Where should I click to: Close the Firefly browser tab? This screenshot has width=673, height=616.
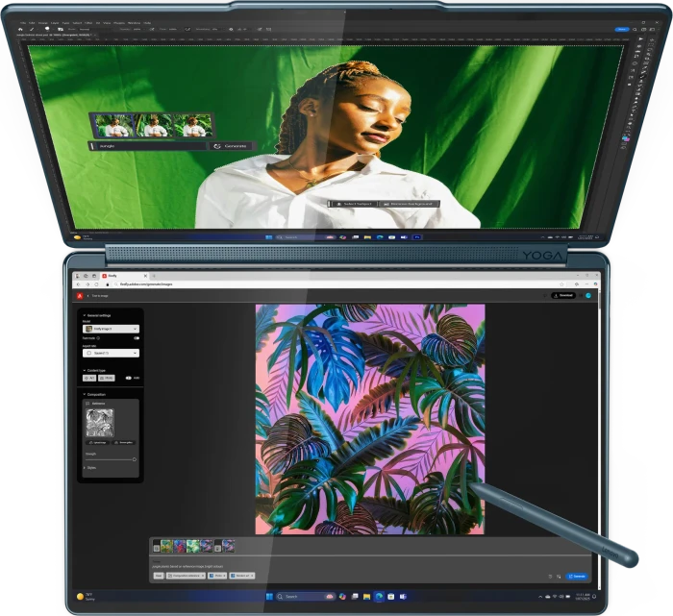tap(145, 276)
